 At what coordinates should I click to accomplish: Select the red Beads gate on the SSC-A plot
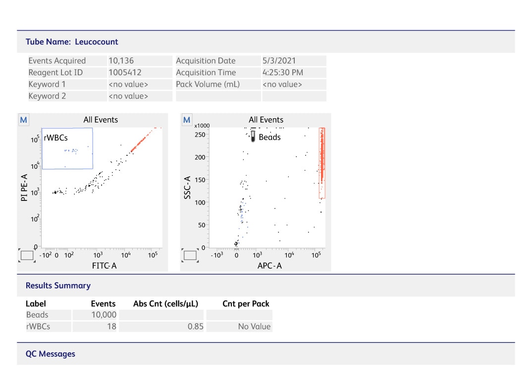(322, 163)
